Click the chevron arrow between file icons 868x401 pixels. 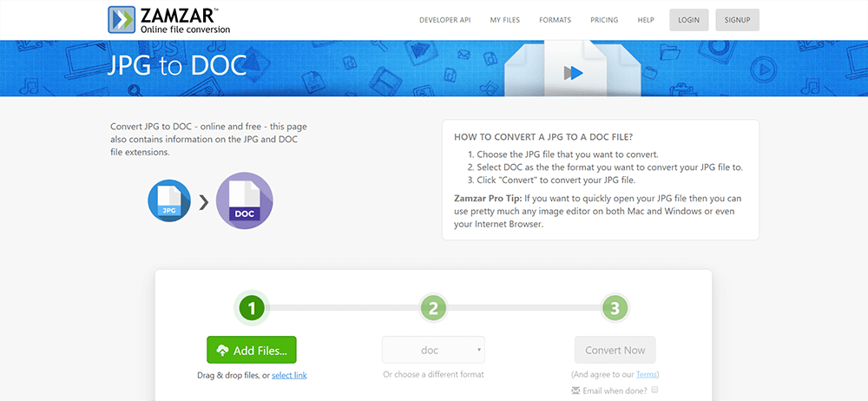[x=203, y=202]
